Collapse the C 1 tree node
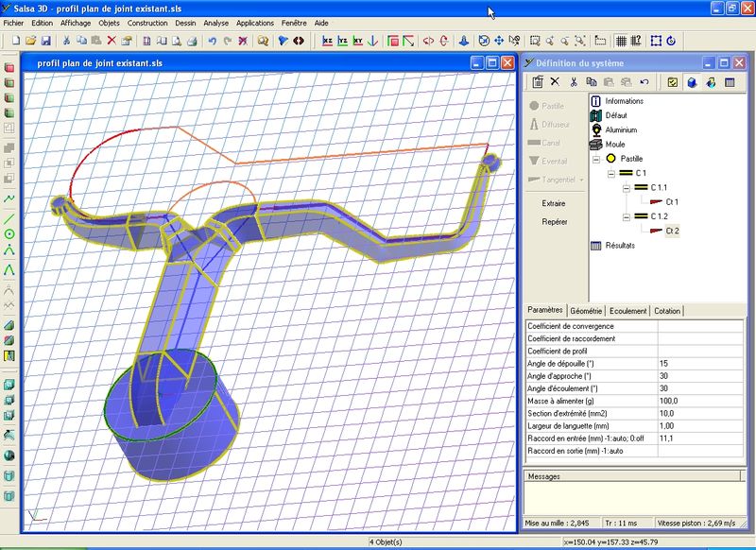Screen dimensions: 756x550 click(x=611, y=173)
